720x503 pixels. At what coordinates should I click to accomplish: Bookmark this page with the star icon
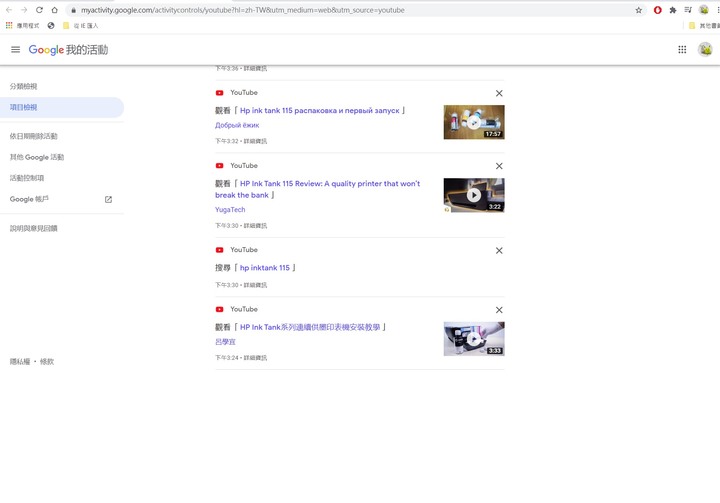pos(639,10)
